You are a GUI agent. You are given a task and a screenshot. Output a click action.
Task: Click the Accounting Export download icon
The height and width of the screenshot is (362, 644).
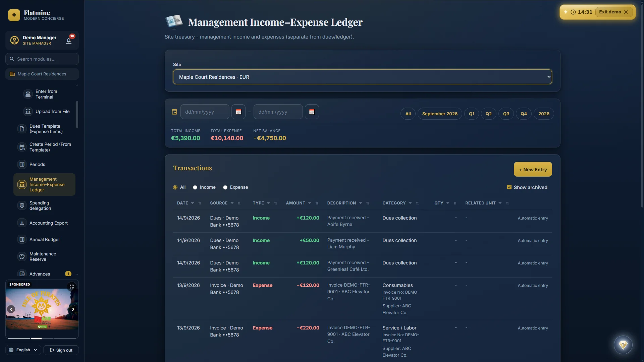tap(22, 223)
